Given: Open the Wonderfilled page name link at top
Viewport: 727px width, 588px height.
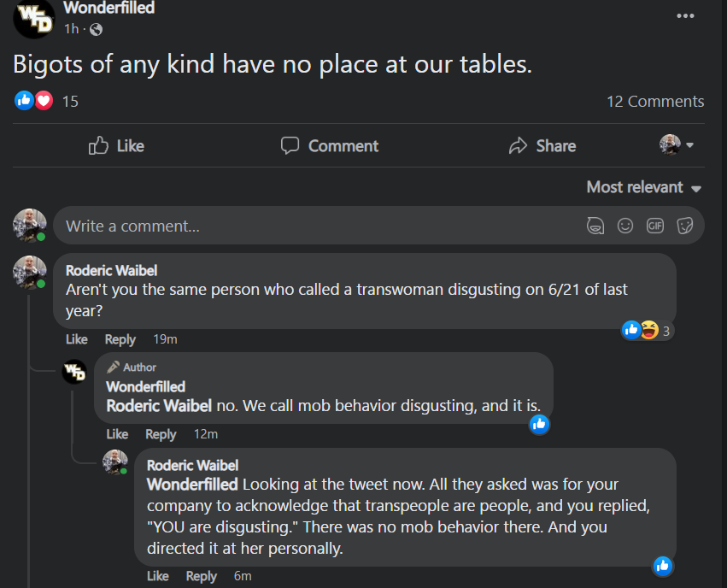Looking at the screenshot, I should pyautogui.click(x=108, y=9).
